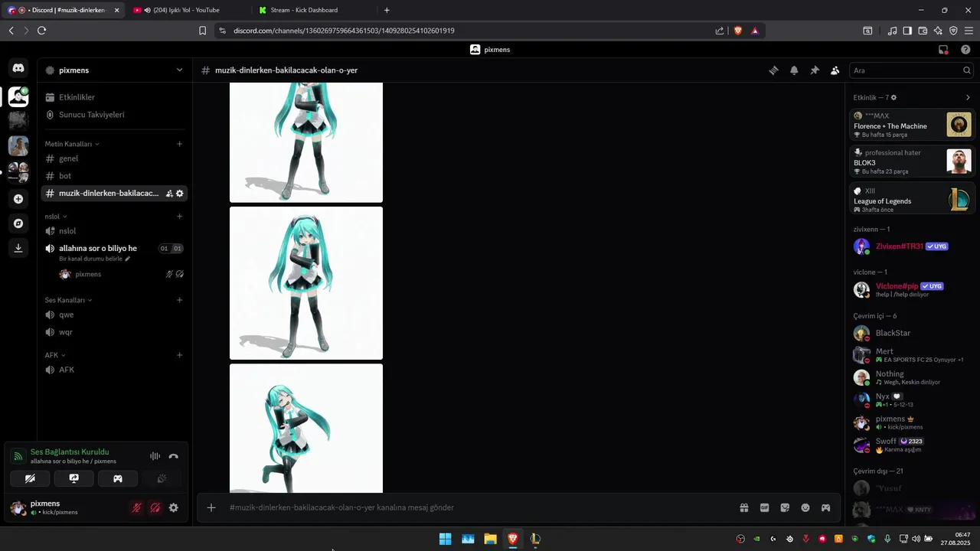
Task: Open Windows Start menu
Action: [445, 539]
